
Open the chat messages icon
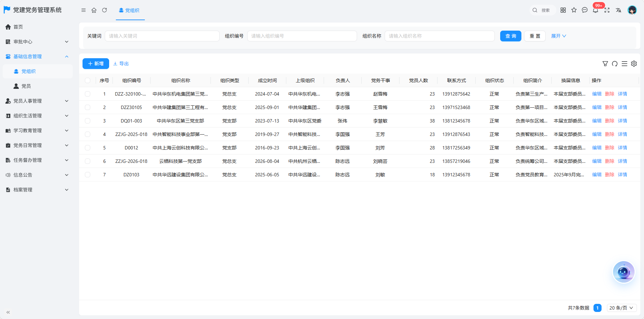pyautogui.click(x=585, y=10)
